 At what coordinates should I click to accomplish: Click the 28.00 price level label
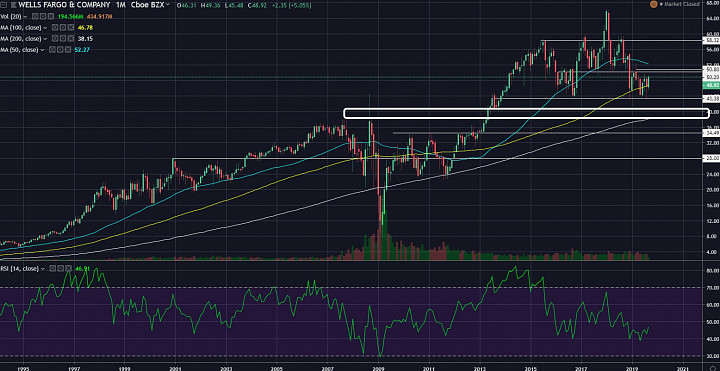click(710, 158)
